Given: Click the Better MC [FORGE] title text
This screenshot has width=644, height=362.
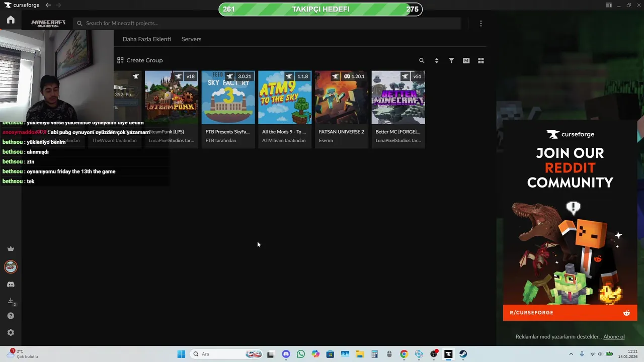Looking at the screenshot, I should [397, 132].
